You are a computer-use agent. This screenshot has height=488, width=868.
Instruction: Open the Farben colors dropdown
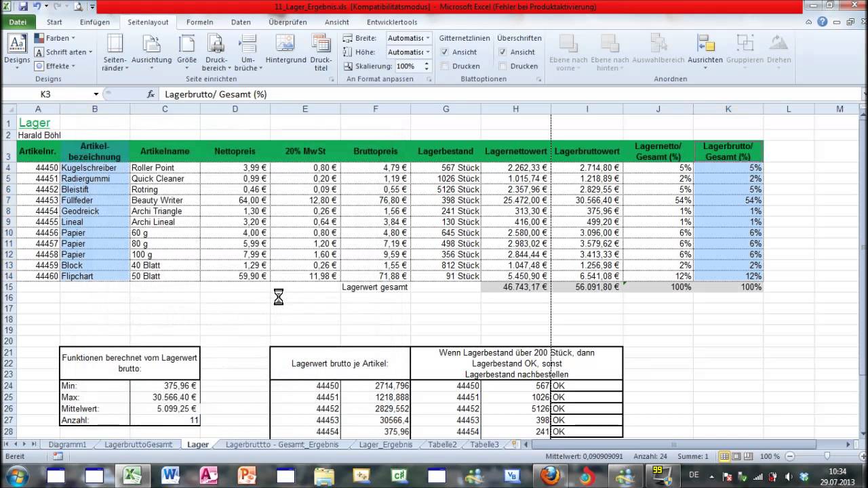point(56,38)
